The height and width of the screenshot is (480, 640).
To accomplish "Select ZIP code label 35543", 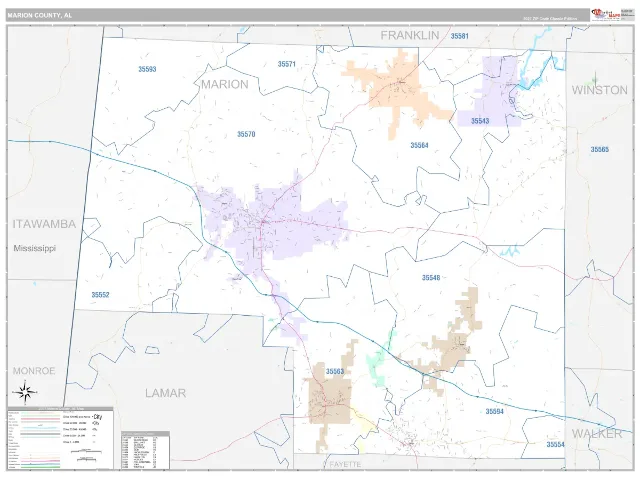I will point(480,121).
